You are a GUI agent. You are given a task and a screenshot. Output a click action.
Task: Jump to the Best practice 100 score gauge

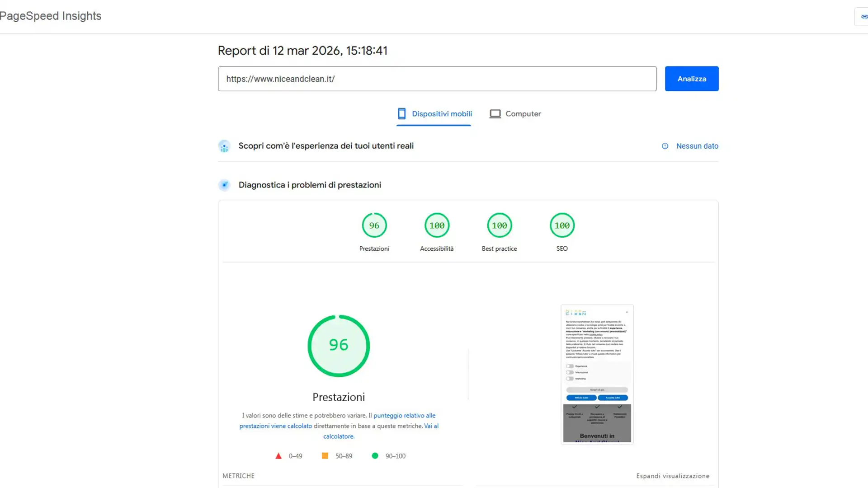pos(499,225)
